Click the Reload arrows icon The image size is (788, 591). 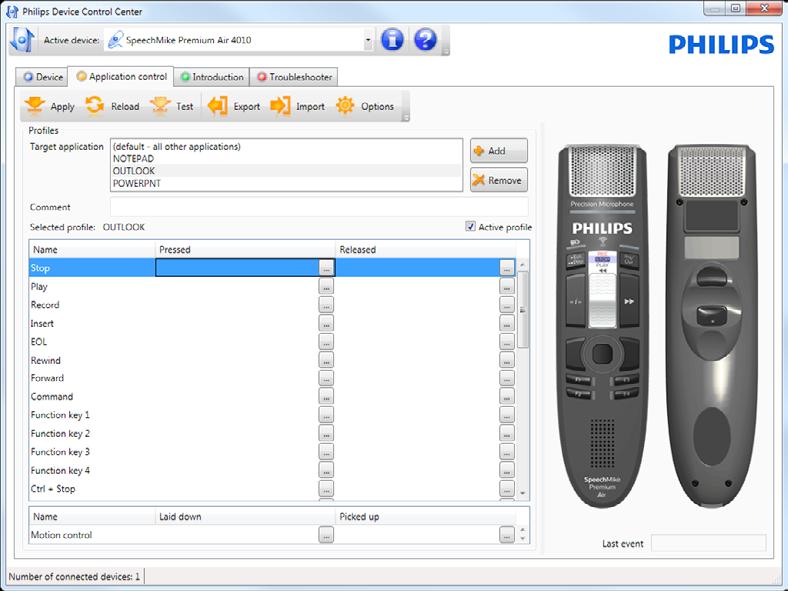coord(94,106)
